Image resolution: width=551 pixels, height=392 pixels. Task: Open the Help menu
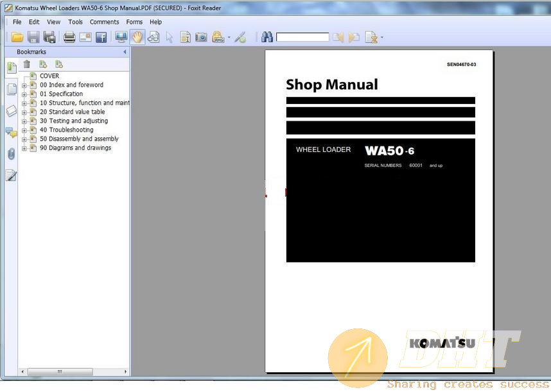click(155, 22)
